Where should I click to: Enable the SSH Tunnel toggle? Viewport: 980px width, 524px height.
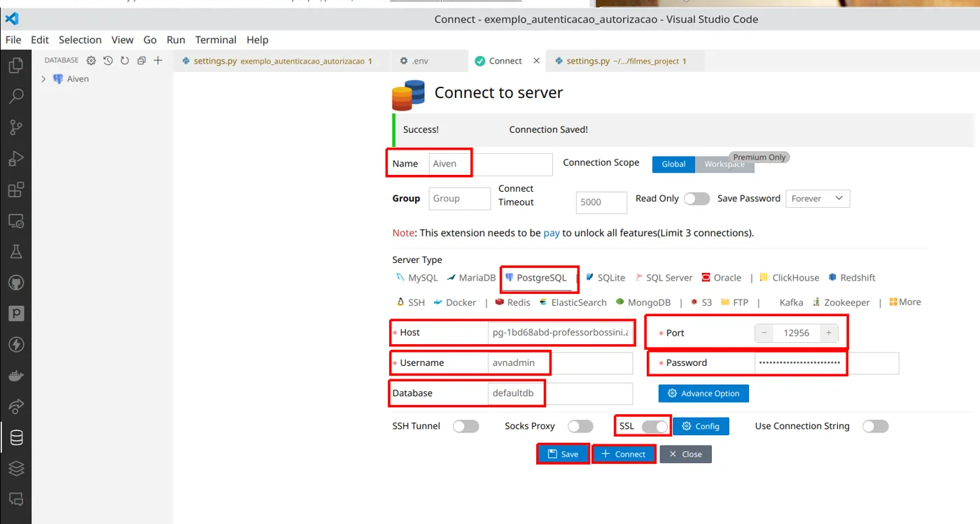click(x=466, y=426)
